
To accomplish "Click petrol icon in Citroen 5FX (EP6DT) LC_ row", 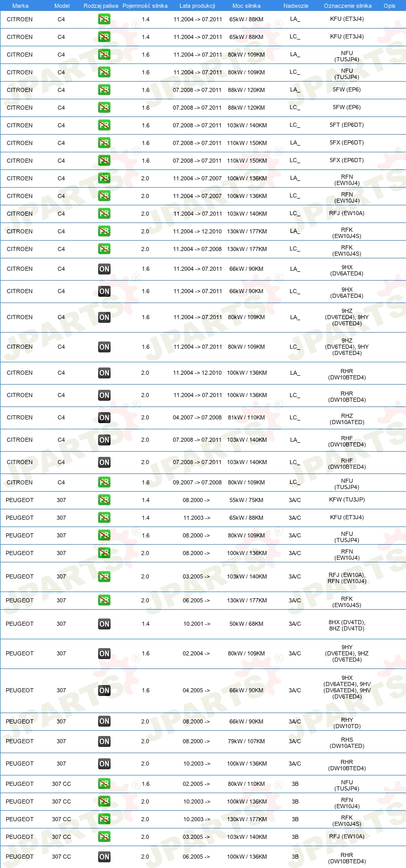I will tap(104, 161).
